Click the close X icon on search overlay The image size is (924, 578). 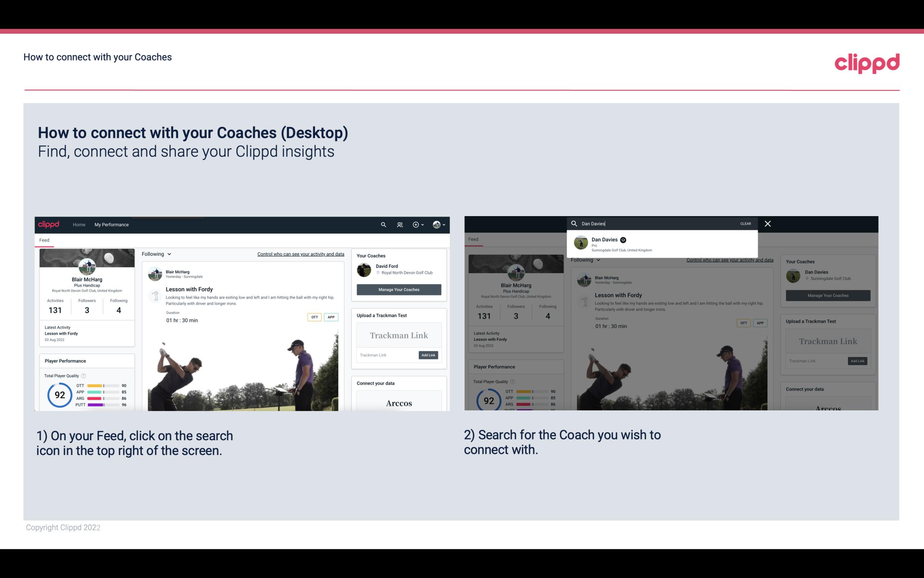pos(767,223)
